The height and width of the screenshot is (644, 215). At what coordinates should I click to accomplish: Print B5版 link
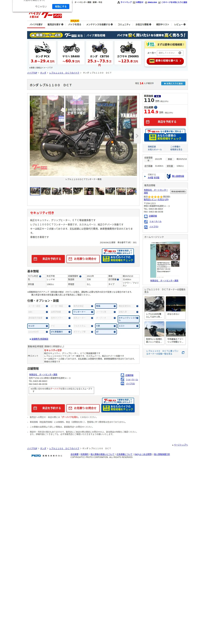tap(157, 178)
